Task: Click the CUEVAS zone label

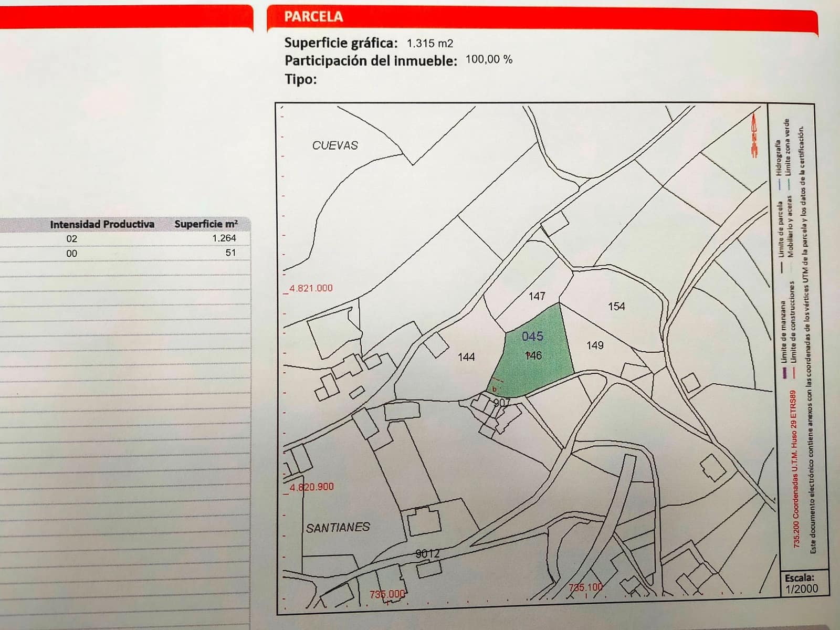Action: coord(335,144)
